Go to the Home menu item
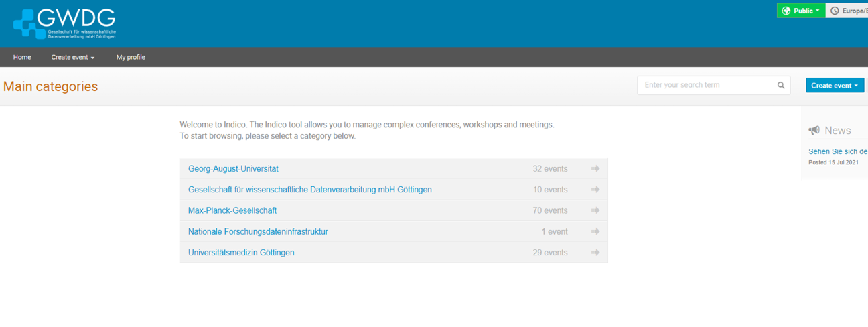Screen dimensions: 868x327 (22, 58)
